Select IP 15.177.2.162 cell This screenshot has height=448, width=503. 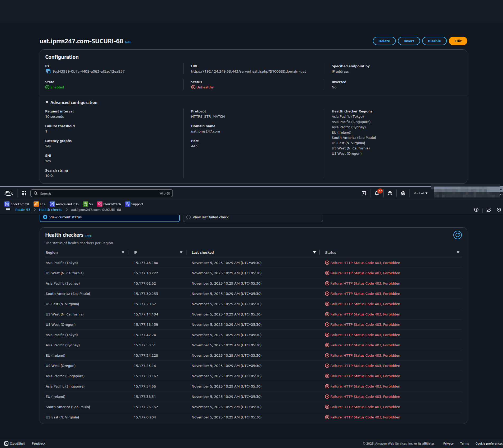(145, 304)
